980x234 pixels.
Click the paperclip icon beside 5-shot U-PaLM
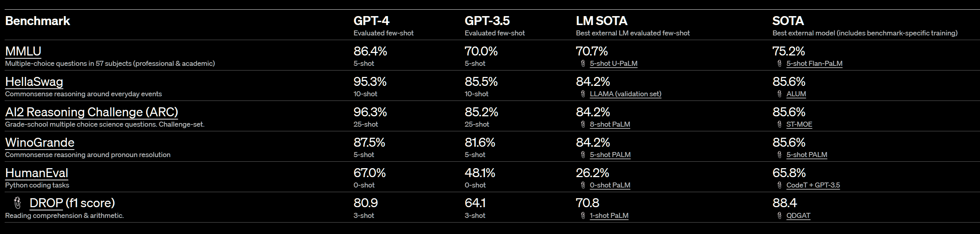tap(583, 64)
